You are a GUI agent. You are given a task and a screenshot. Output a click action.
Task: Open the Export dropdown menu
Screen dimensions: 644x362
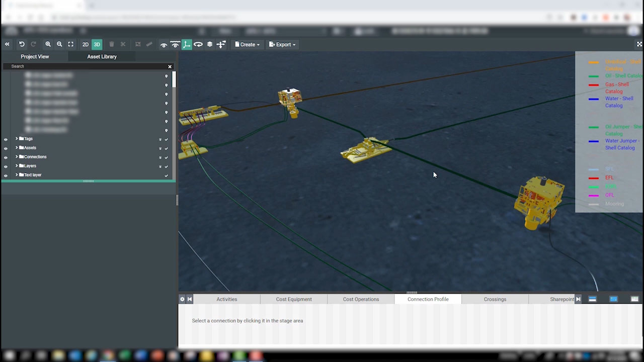(282, 44)
